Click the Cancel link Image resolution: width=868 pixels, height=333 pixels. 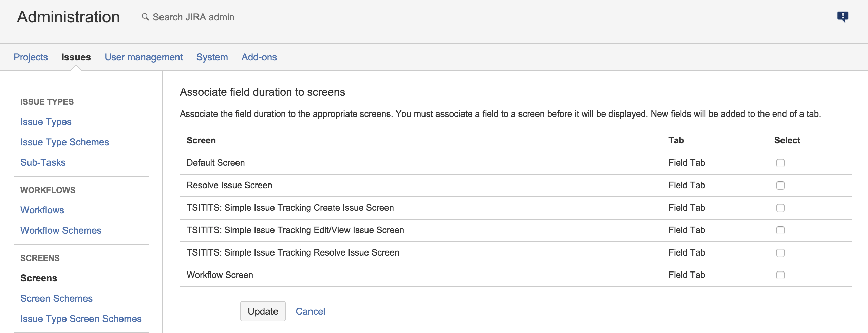(x=310, y=311)
